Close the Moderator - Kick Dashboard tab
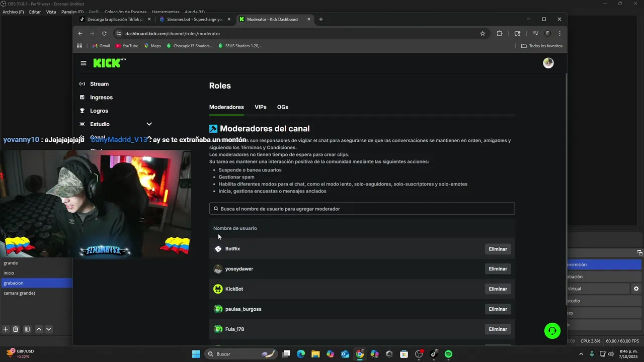644x362 pixels. 308,19
